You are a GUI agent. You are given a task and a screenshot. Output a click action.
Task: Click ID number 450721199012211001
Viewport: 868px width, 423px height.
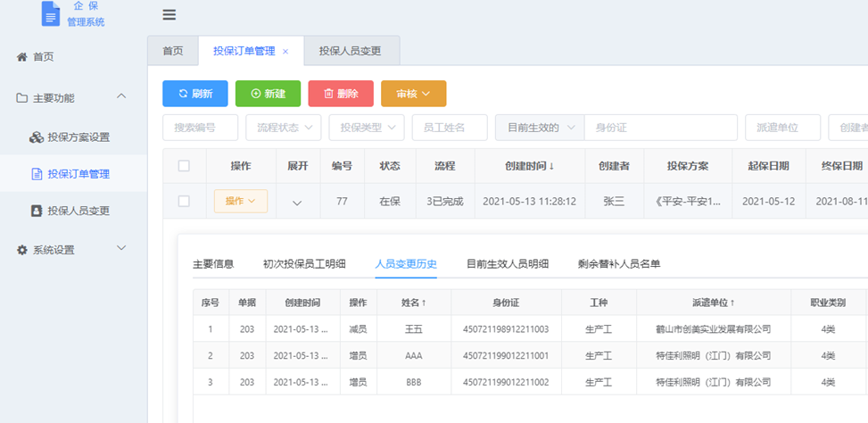[x=506, y=356]
